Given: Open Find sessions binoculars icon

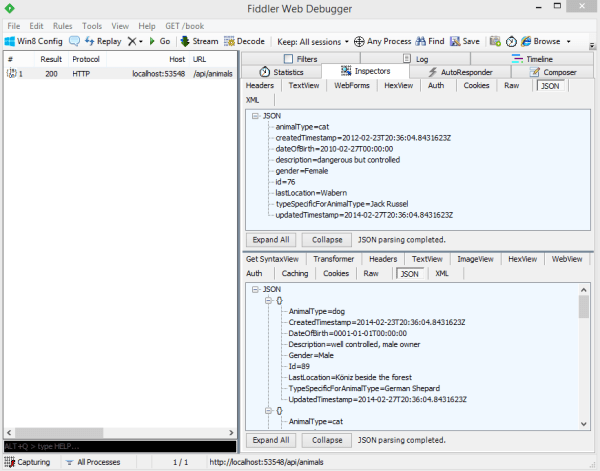Looking at the screenshot, I should point(421,41).
